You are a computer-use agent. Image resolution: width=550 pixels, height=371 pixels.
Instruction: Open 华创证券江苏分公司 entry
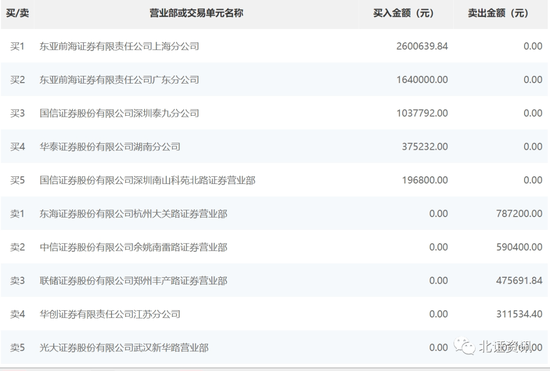[110, 314]
